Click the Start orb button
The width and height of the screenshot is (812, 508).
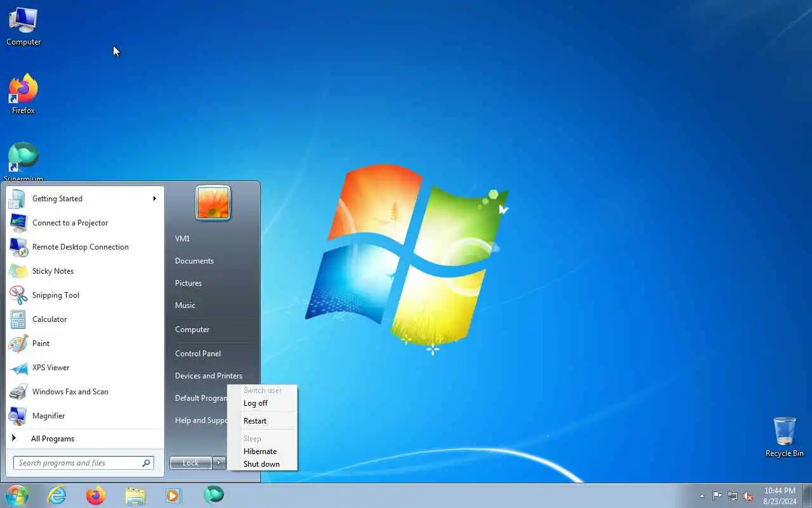coord(17,495)
